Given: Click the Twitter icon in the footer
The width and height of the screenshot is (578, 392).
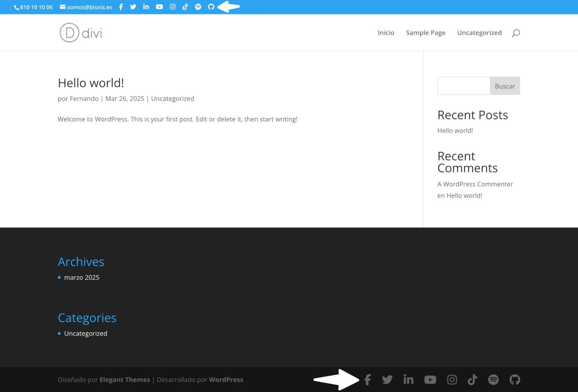Looking at the screenshot, I should click(387, 379).
